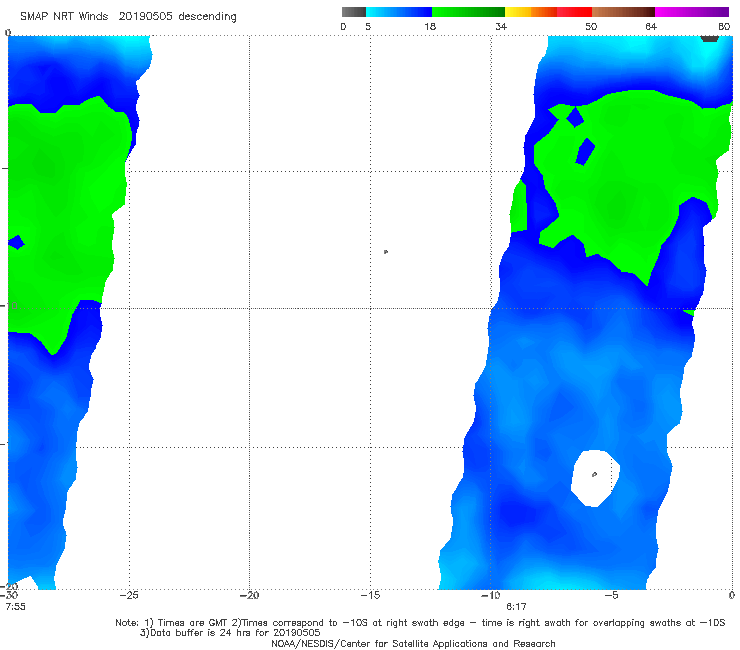Click the "SMAP NRT Winds" title text
The image size is (740, 650).
coord(64,16)
